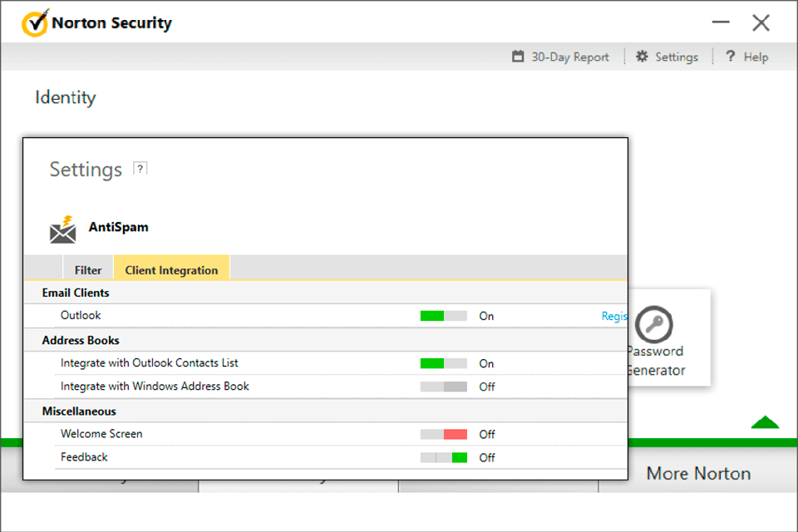Click the Norton checkmark logo icon
798x532 pixels.
[x=35, y=24]
